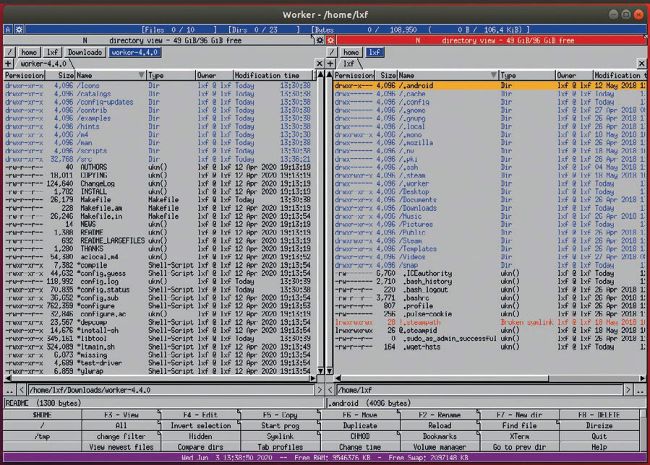Click the CHMOD button
The height and width of the screenshot is (465, 650).
[x=360, y=436]
